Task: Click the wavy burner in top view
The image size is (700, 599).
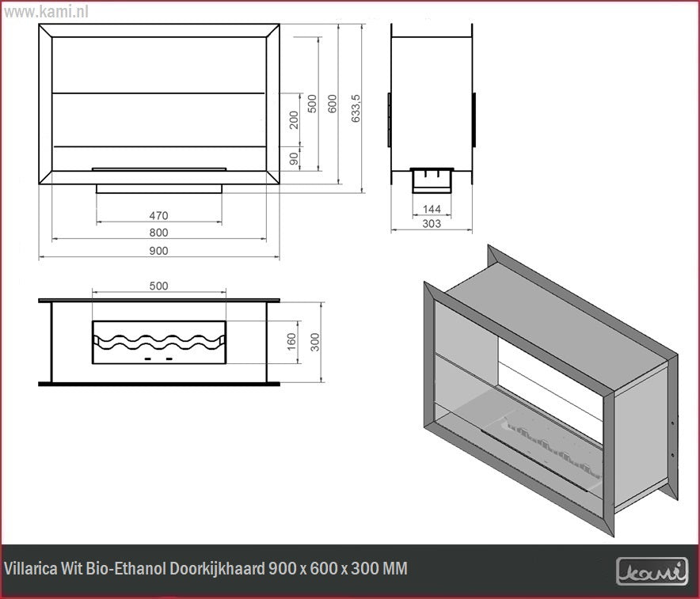Action: coord(159,343)
